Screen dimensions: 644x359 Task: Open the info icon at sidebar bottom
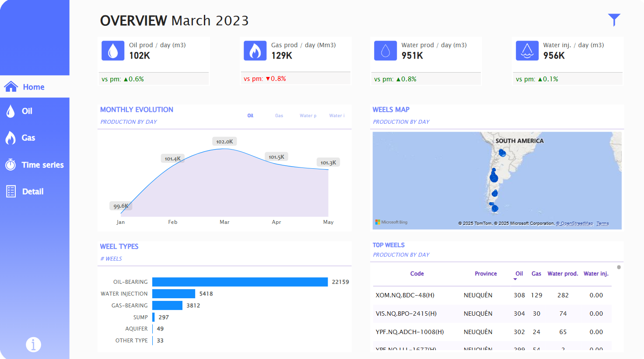coord(34,345)
